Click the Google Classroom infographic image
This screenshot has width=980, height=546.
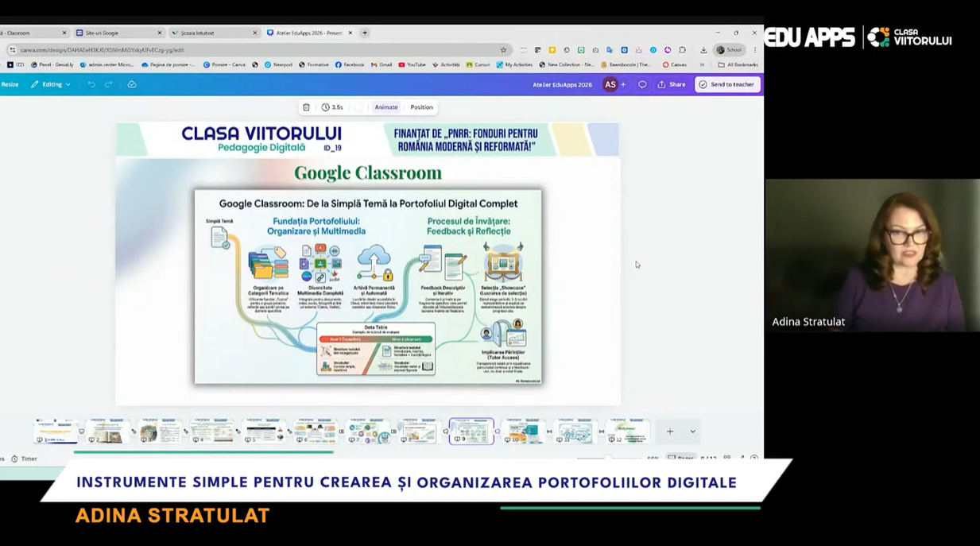(368, 286)
